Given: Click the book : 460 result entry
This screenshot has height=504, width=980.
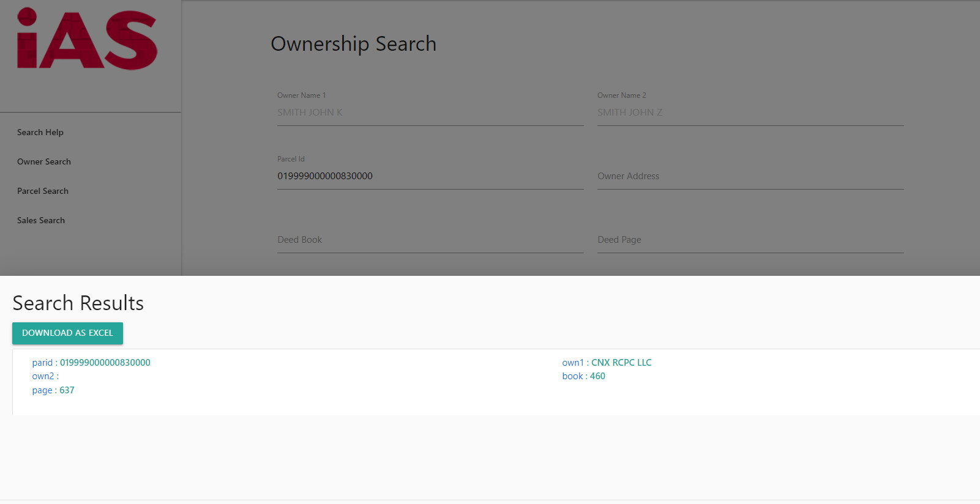Looking at the screenshot, I should 583,376.
